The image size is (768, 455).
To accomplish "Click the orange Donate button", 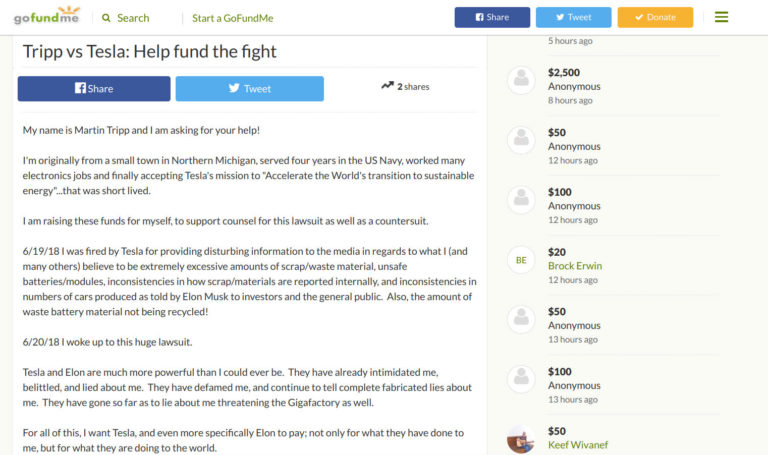I will pos(655,17).
